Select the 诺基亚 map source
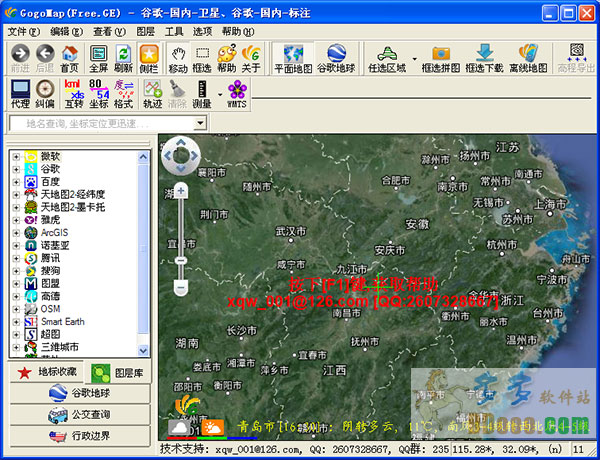The height and width of the screenshot is (460, 600). pos(55,245)
